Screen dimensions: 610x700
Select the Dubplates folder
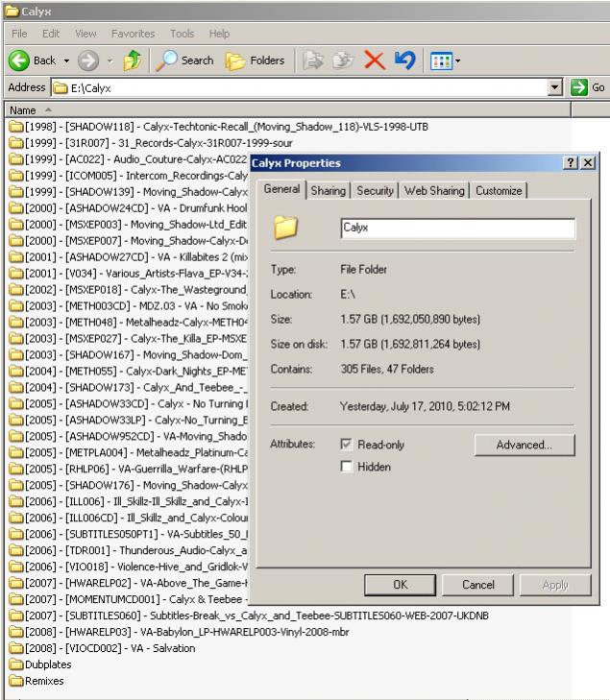44,664
